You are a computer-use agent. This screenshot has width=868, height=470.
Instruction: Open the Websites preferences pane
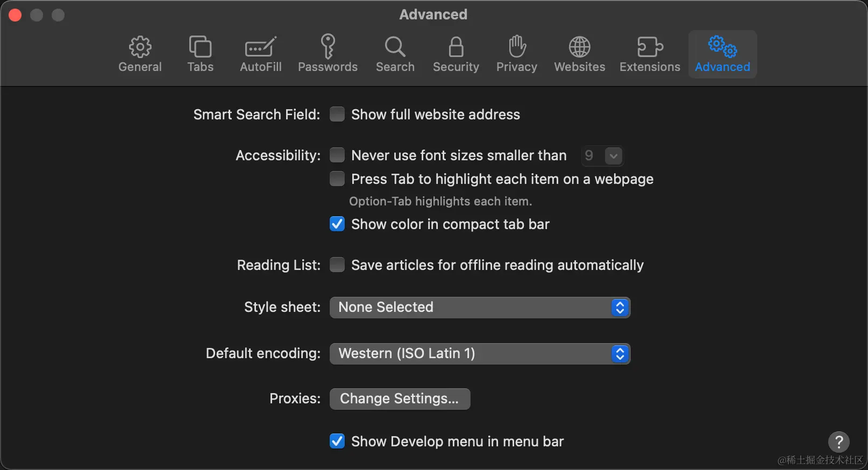pos(580,54)
